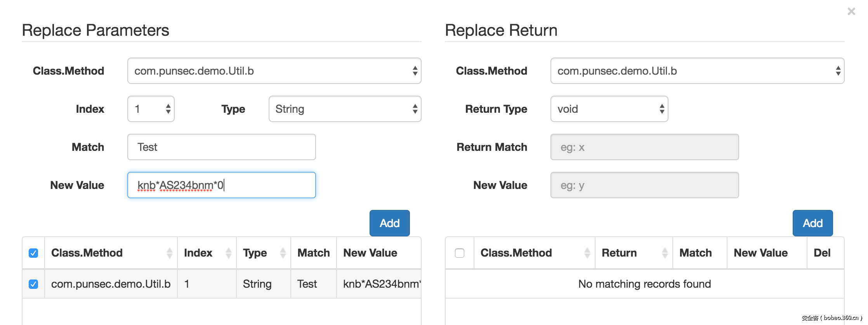The height and width of the screenshot is (325, 868).
Task: Click the Match field containing Test
Action: pyautogui.click(x=221, y=147)
